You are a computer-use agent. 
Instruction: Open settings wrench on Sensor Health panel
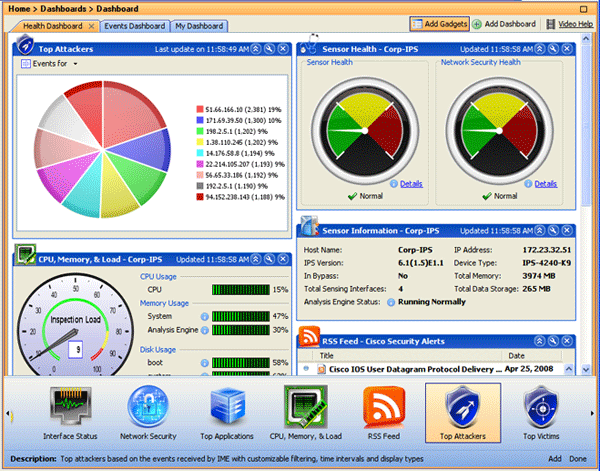pyautogui.click(x=554, y=49)
